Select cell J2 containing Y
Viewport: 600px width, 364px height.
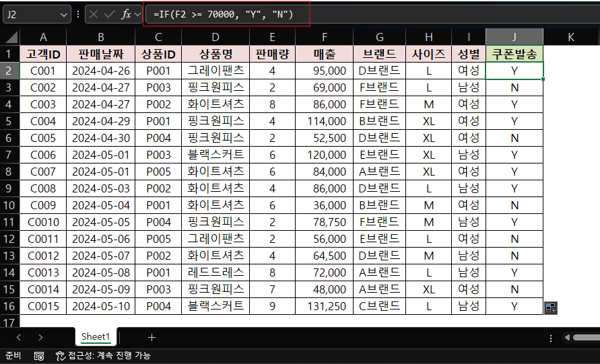[514, 71]
